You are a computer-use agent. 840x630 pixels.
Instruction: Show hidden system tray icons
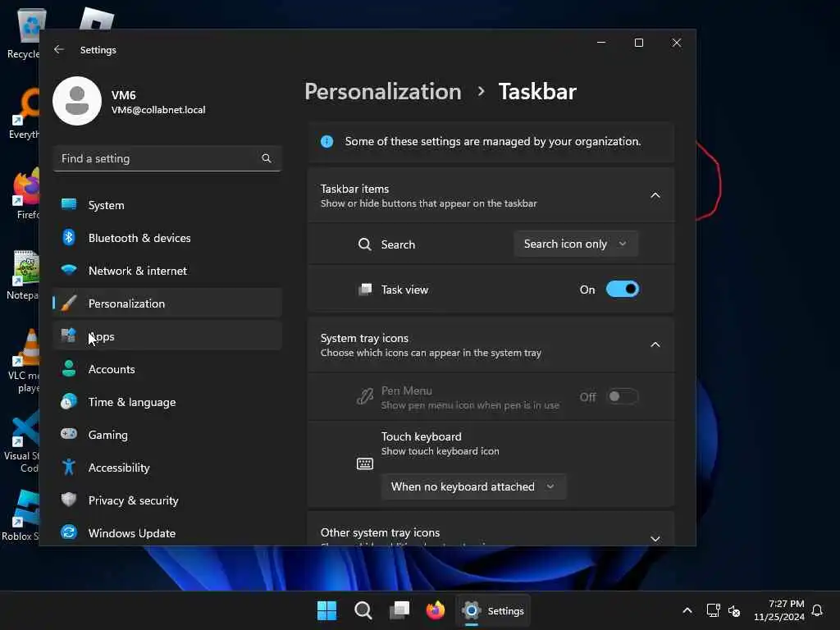coord(687,610)
